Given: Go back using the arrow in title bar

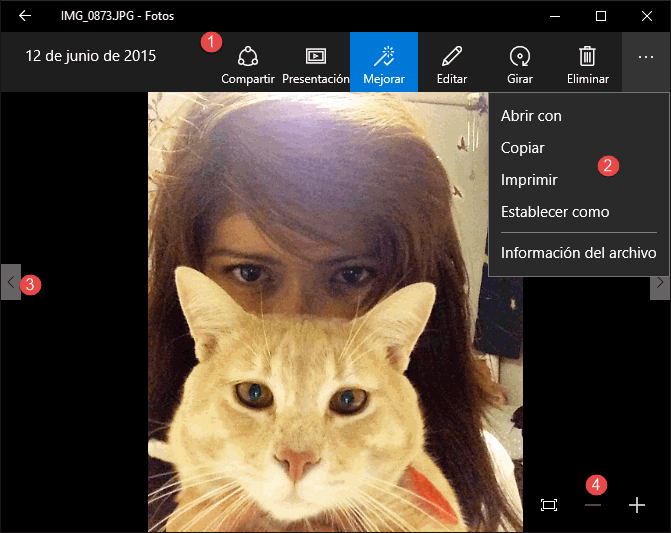Looking at the screenshot, I should coord(25,16).
